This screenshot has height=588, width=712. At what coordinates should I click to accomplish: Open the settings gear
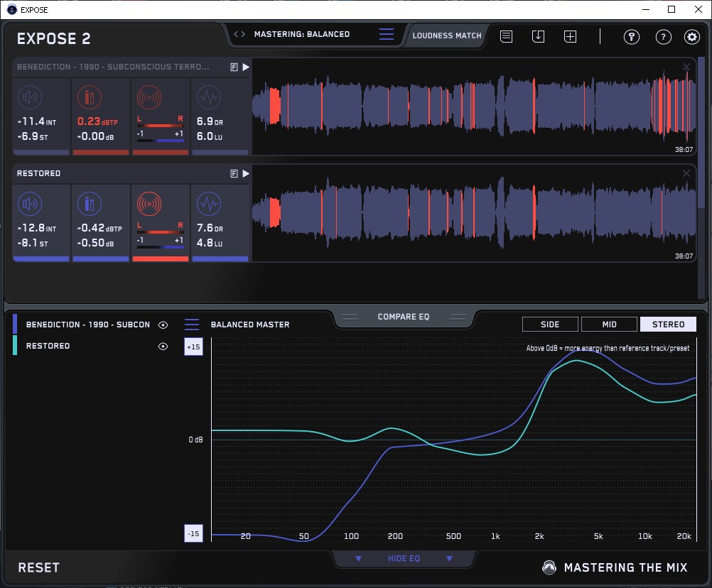pos(691,37)
